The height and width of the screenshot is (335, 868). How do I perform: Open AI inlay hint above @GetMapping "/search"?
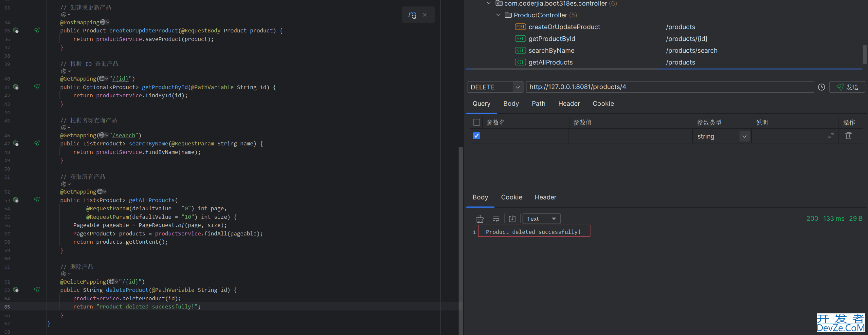[x=65, y=127]
